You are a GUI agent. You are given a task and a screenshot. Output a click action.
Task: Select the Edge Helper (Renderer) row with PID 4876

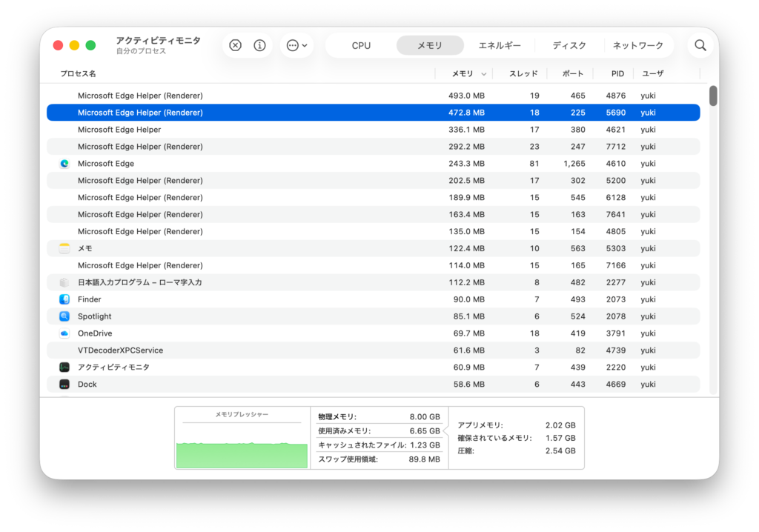tap(374, 96)
